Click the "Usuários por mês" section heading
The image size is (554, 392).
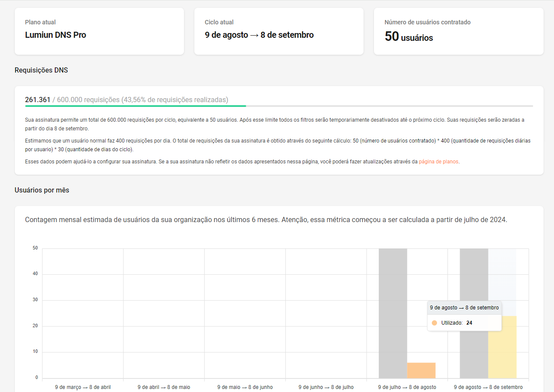click(x=42, y=190)
